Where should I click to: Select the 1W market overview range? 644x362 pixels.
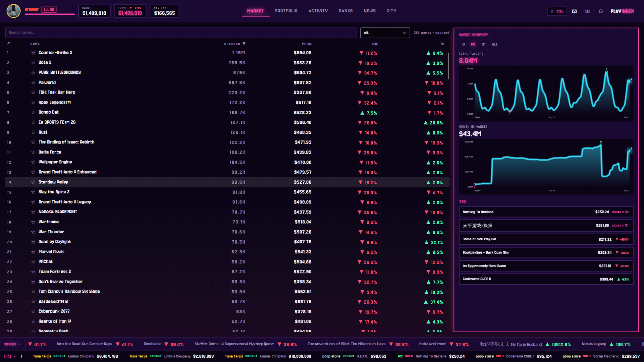[x=473, y=44]
